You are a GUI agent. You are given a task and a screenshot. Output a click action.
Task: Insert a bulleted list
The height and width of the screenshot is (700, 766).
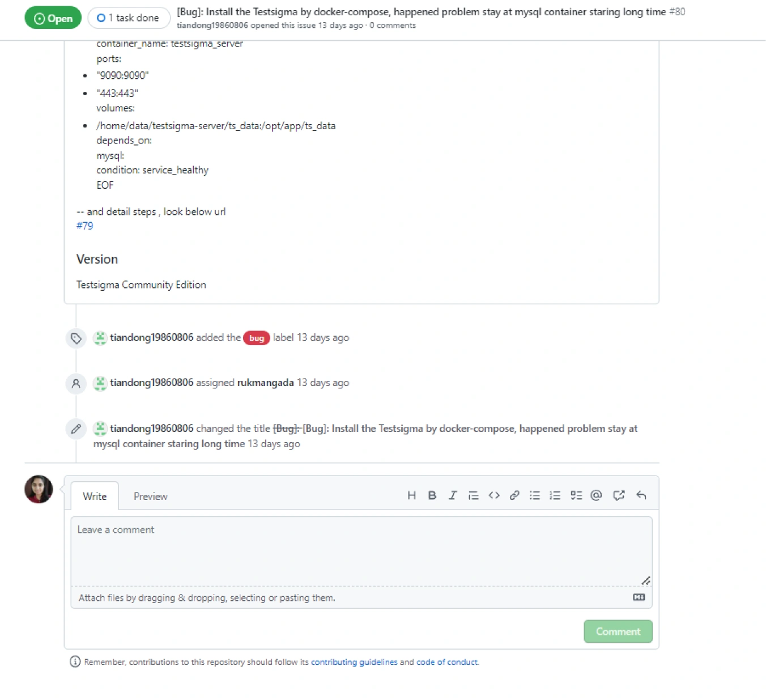point(535,496)
